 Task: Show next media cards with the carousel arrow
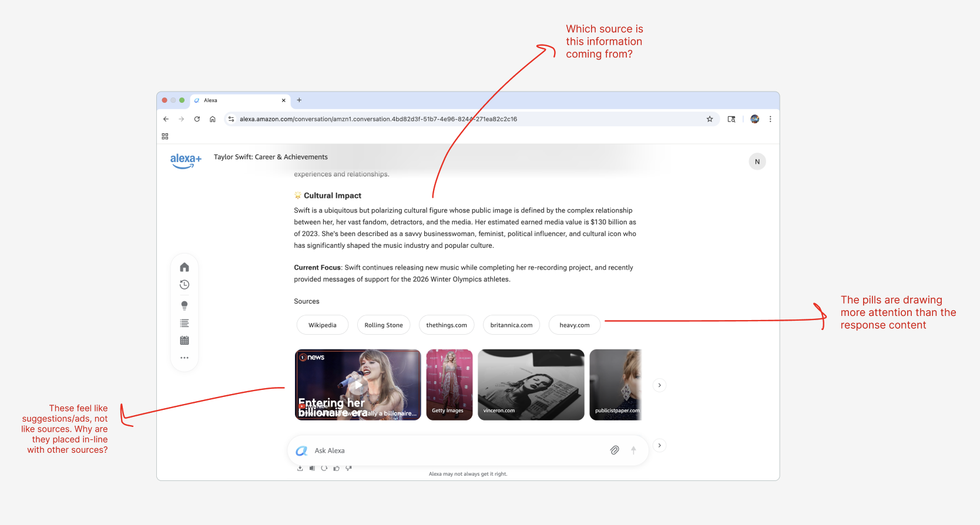tap(660, 385)
